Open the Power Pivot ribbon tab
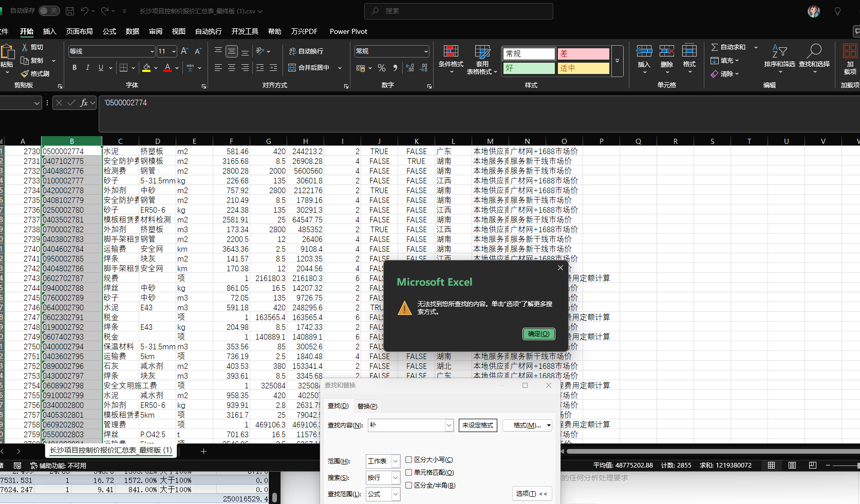Image resolution: width=860 pixels, height=504 pixels. pyautogui.click(x=348, y=31)
